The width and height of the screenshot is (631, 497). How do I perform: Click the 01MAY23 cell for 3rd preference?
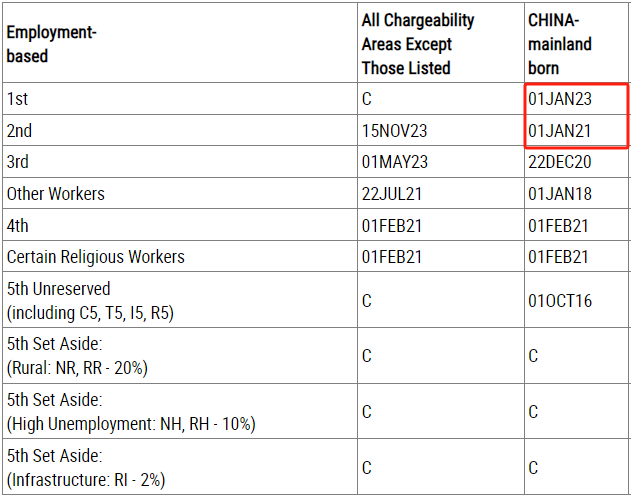[x=394, y=162]
